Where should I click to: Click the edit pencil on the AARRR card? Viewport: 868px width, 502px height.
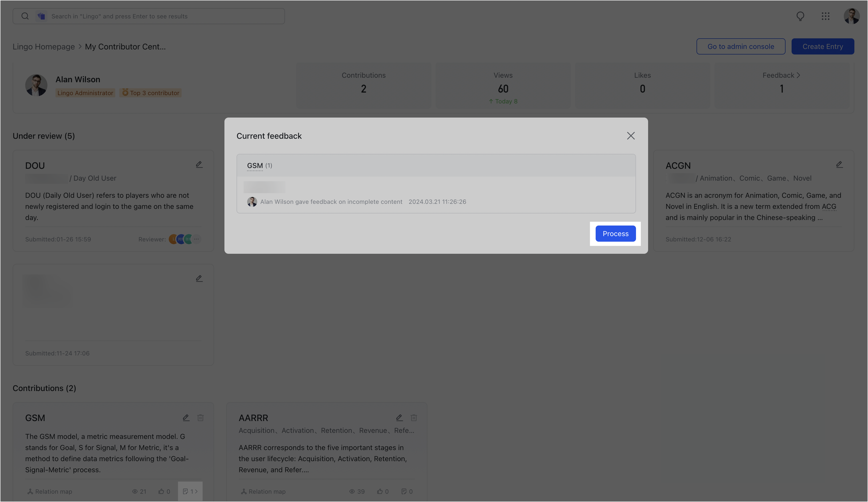(399, 417)
